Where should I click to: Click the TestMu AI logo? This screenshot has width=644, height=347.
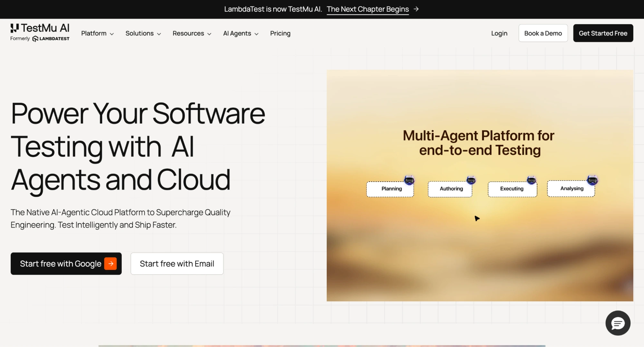click(40, 28)
